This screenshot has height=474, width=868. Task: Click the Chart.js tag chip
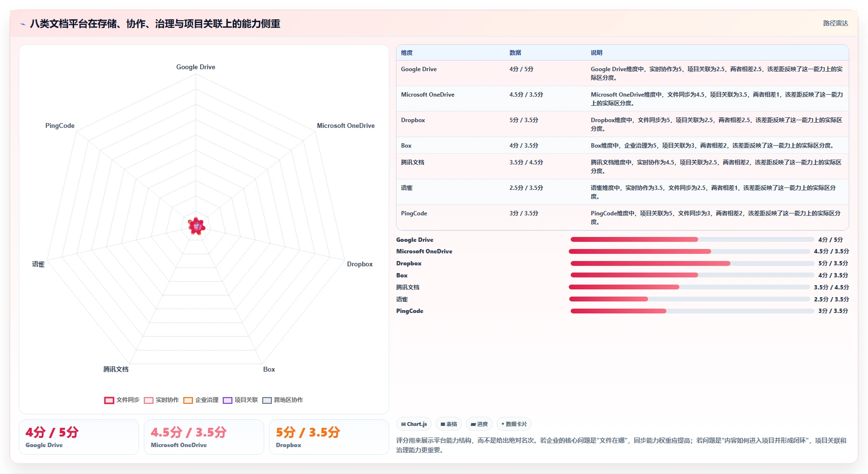tap(414, 424)
